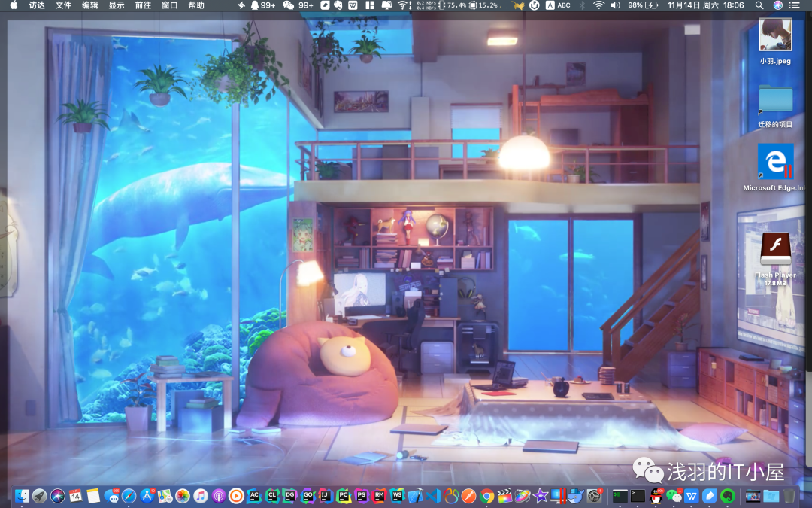The height and width of the screenshot is (508, 812).
Task: Open Finder from the Dock
Action: (22, 496)
